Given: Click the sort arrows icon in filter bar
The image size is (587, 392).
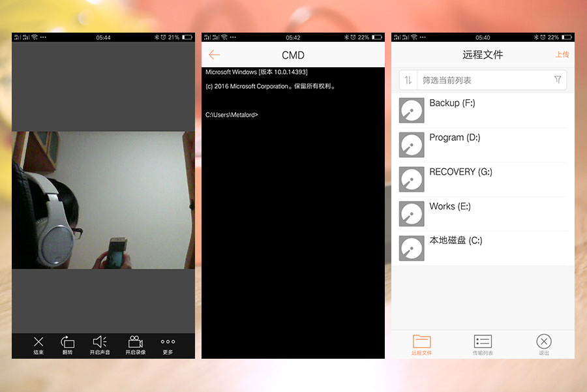Looking at the screenshot, I should click(408, 80).
